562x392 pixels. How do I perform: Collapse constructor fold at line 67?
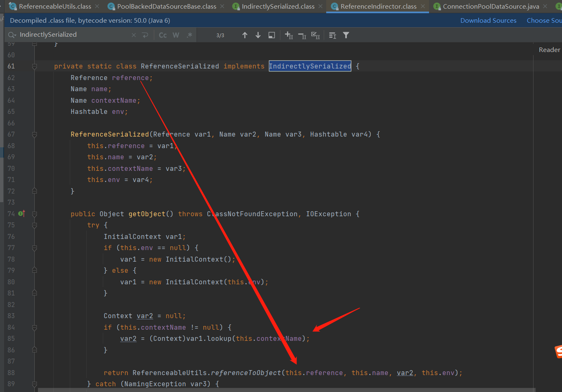[x=35, y=134]
